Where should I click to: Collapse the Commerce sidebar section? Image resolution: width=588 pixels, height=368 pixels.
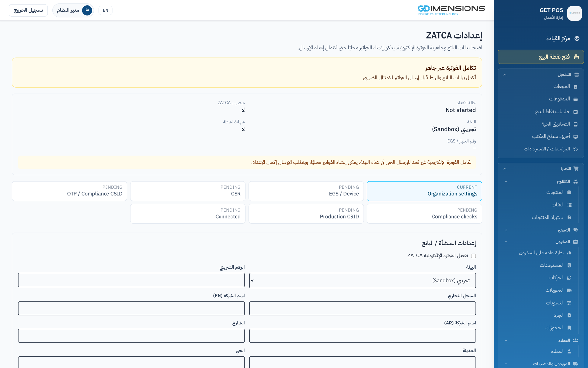505,169
